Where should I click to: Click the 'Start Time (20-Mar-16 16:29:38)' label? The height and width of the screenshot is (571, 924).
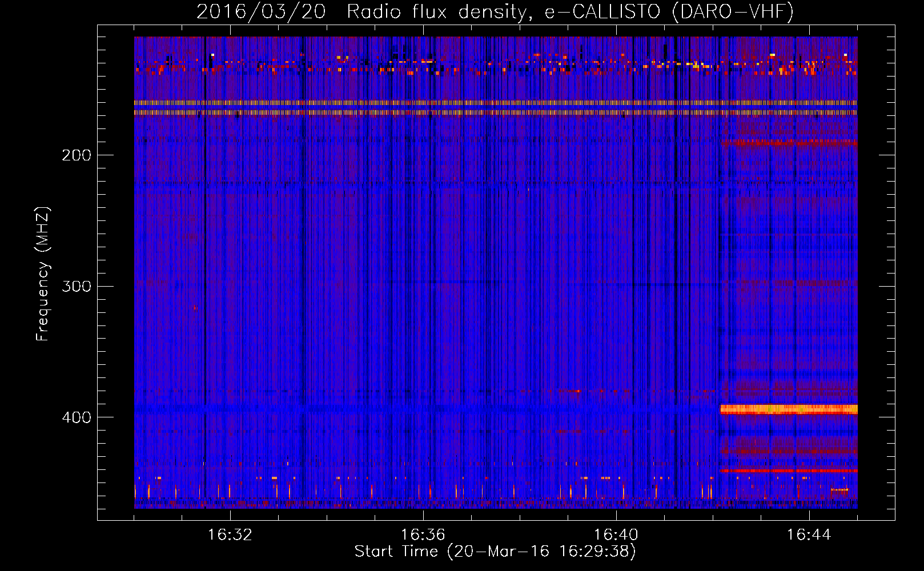click(x=495, y=552)
